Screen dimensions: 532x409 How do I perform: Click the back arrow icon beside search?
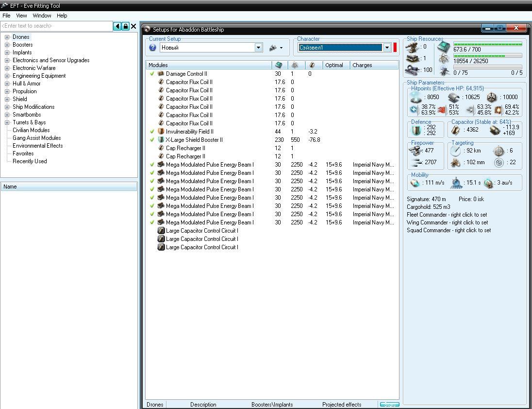coord(117,26)
